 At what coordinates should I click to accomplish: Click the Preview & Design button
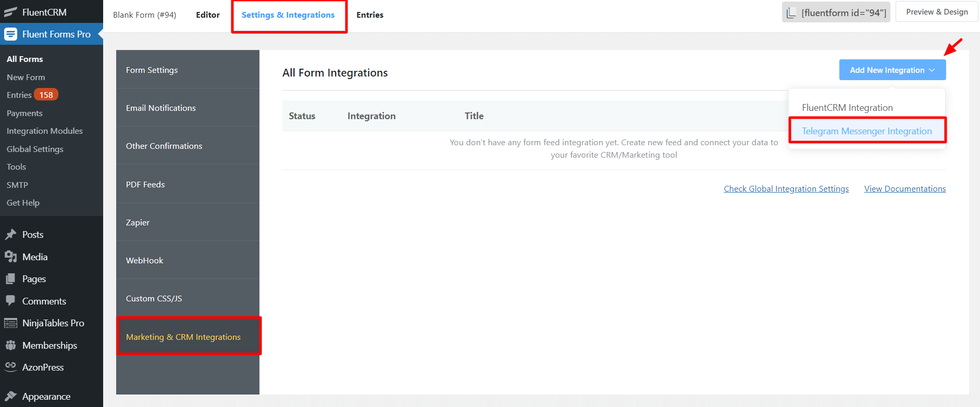pos(937,12)
